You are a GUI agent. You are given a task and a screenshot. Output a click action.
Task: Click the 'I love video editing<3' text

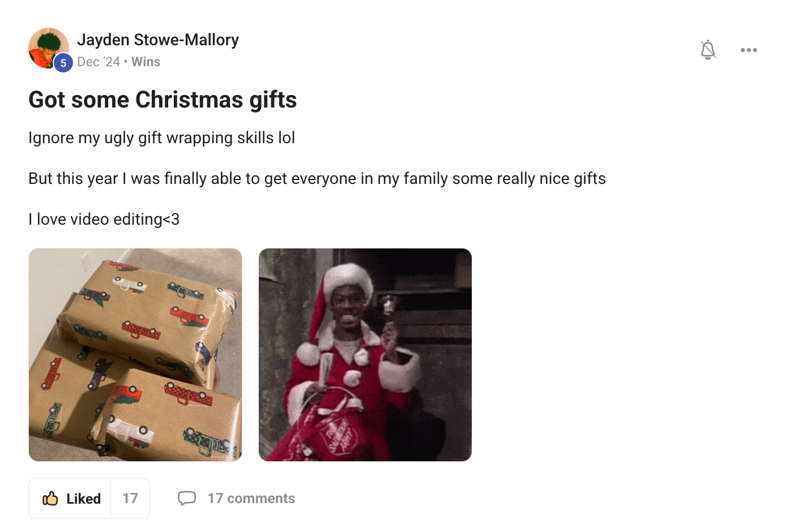104,219
